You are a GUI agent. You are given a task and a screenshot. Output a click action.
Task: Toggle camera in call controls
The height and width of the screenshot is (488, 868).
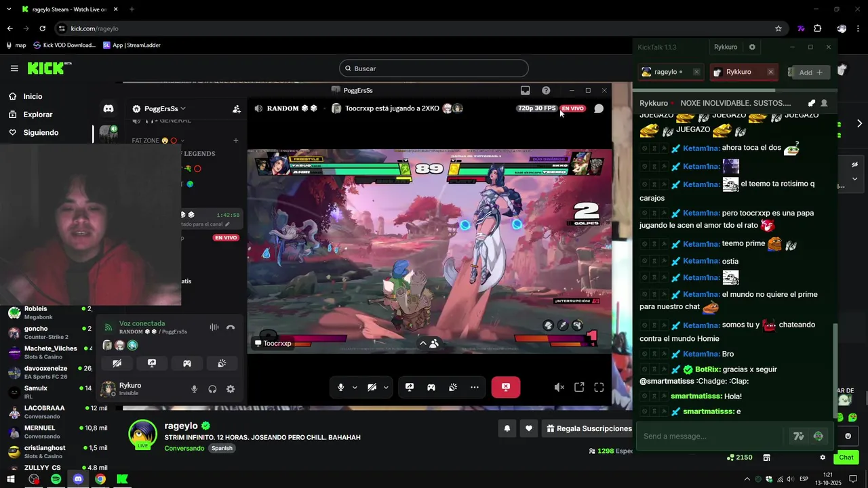(x=372, y=387)
